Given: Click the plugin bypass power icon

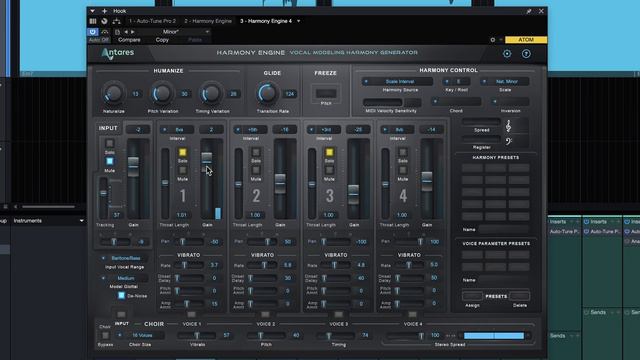Looking at the screenshot, I should coord(93,31).
